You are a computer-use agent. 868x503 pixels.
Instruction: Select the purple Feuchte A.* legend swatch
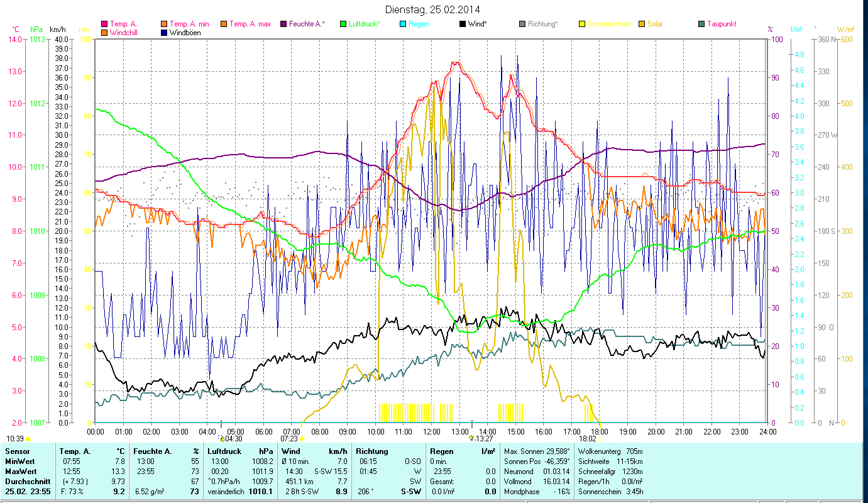[283, 25]
